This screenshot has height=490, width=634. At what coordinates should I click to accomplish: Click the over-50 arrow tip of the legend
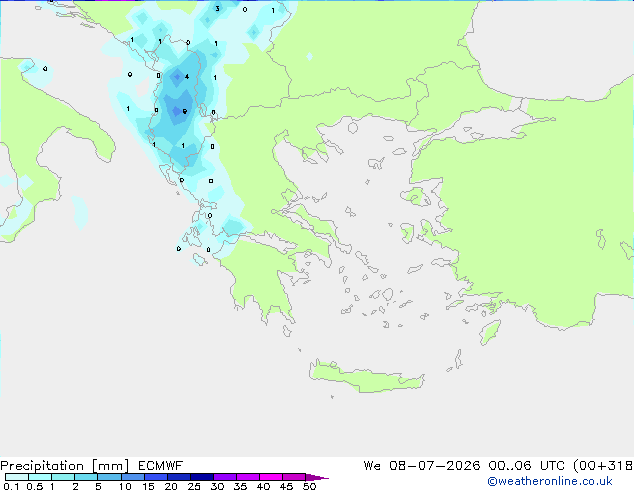pos(317,477)
